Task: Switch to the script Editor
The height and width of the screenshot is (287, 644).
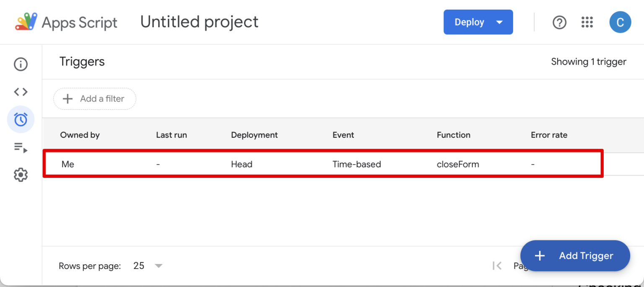Action: pos(21,92)
